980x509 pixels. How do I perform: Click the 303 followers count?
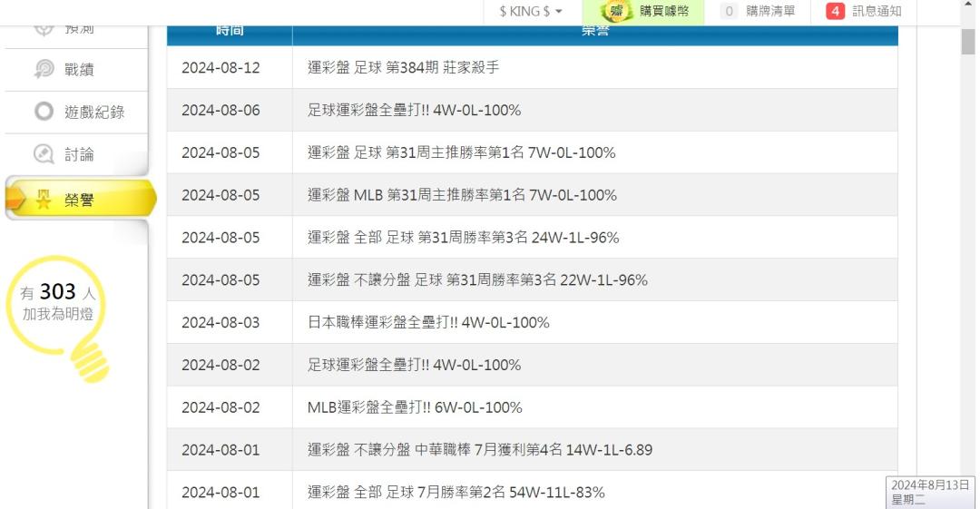pyautogui.click(x=57, y=291)
